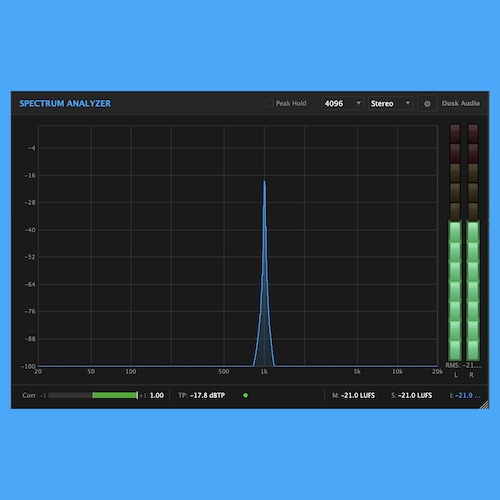The image size is (500, 500).
Task: Open the Stereo channel mode dropdown
Action: pos(391,103)
